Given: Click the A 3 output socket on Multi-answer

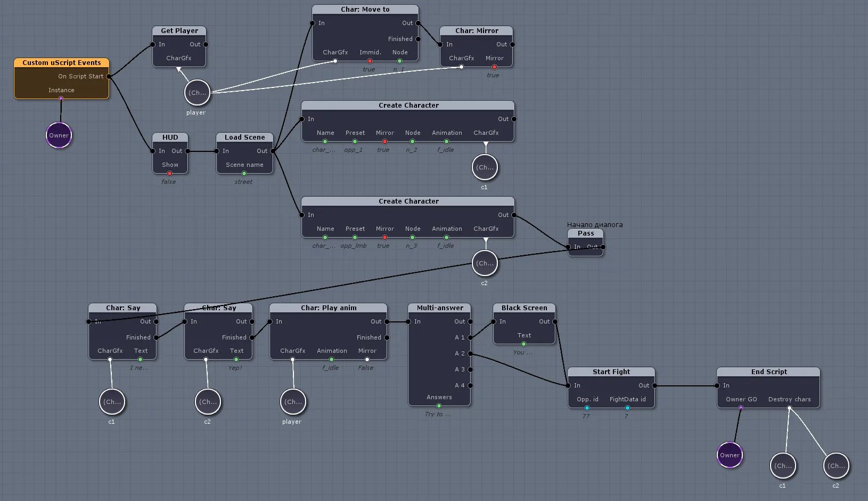Looking at the screenshot, I should (x=470, y=369).
